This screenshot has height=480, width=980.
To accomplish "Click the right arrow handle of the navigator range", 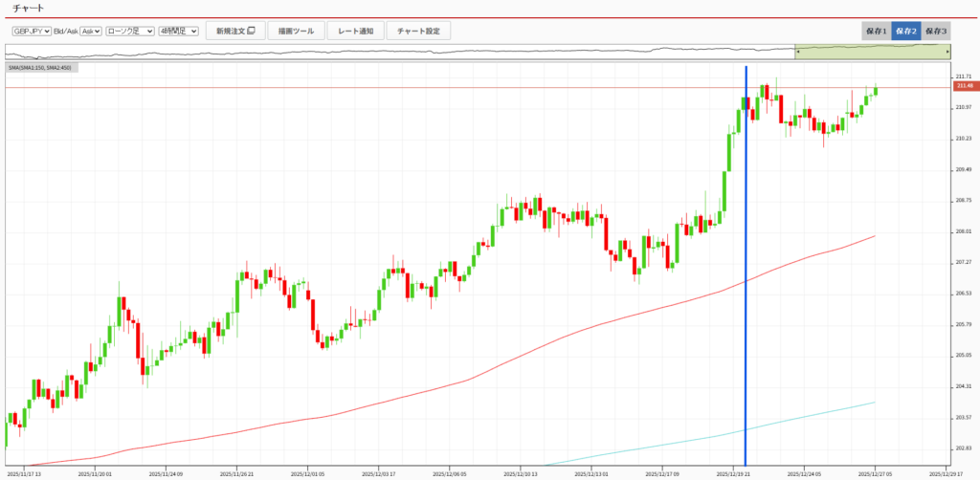I will 947,52.
